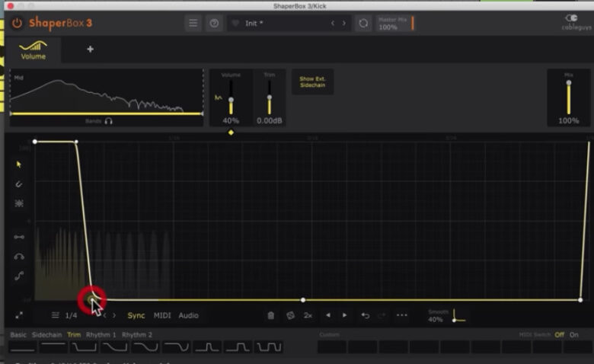594x364 pixels.
Task: Go to next preset arrow
Action: 344,23
